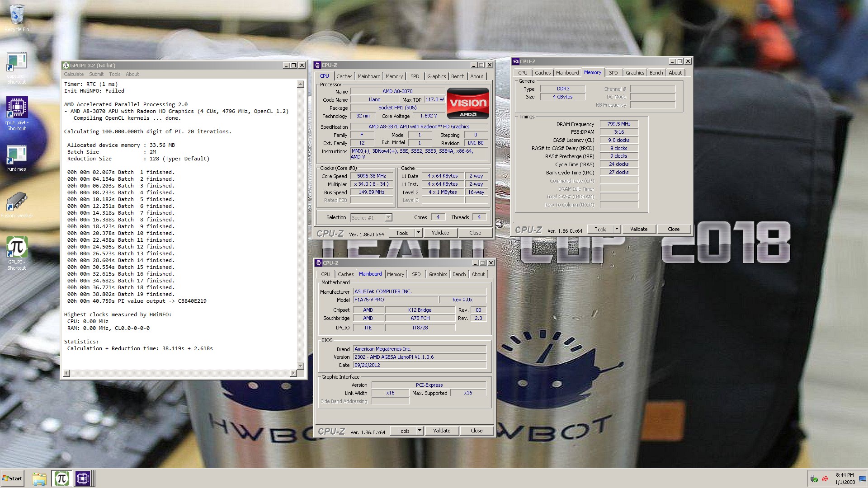The height and width of the screenshot is (488, 868).
Task: Select Graphics tab in CPU-Z CPU window
Action: (437, 76)
